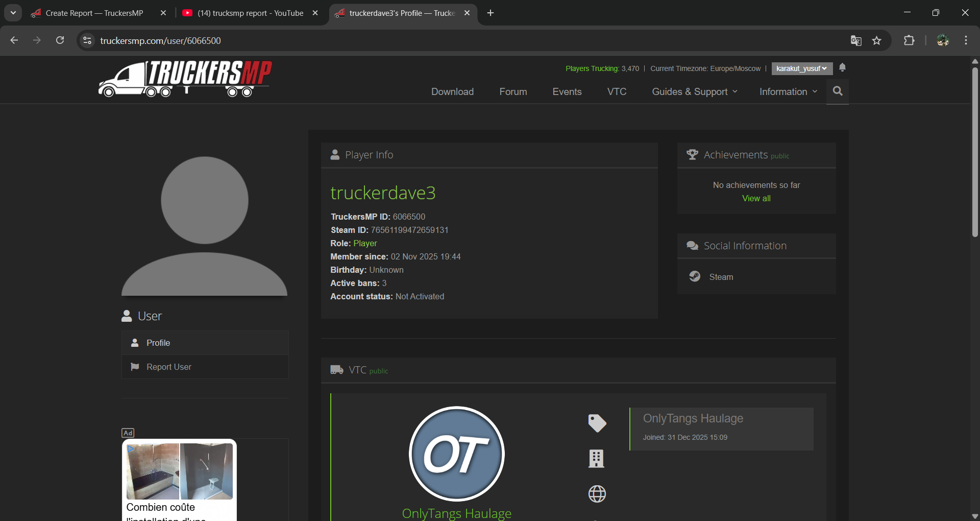The width and height of the screenshot is (980, 521).
Task: Open the Steam profile link
Action: (x=721, y=277)
